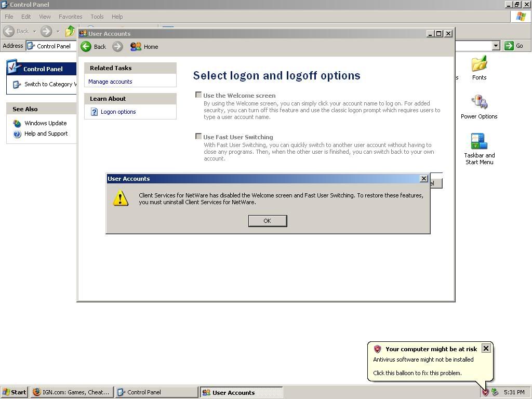This screenshot has width=532, height=399.
Task: Click the Windows Update globe icon
Action: coord(17,123)
